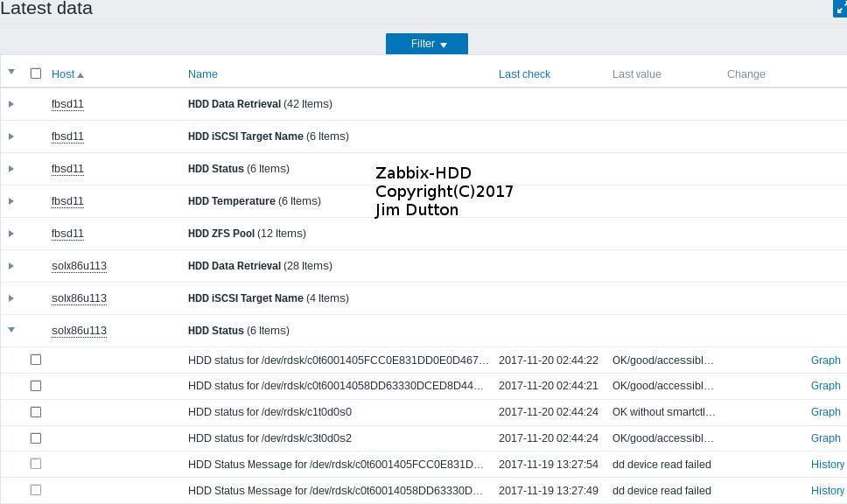Open fbsd11 host link in HDD ZFS Pool row
Image resolution: width=847 pixels, height=504 pixels.
(67, 234)
